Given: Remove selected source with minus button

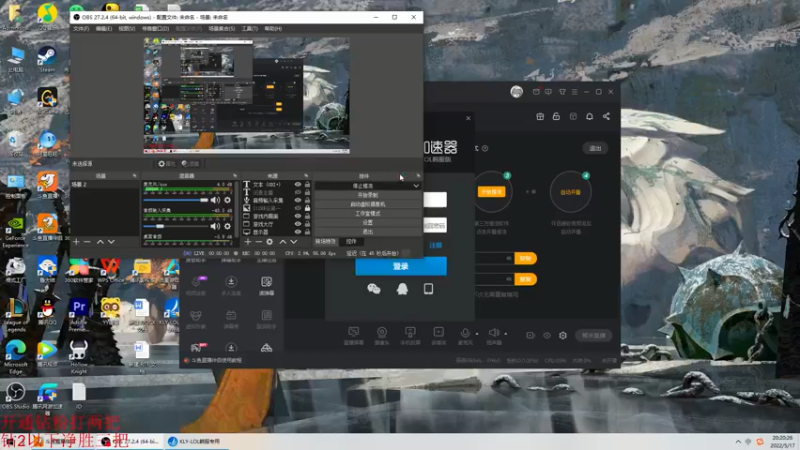Looking at the screenshot, I should coord(259,242).
